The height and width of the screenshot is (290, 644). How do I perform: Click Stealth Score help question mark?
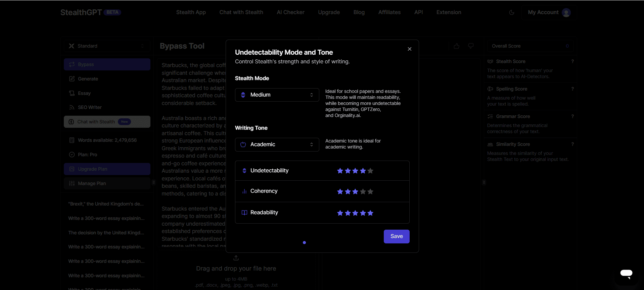tap(572, 61)
